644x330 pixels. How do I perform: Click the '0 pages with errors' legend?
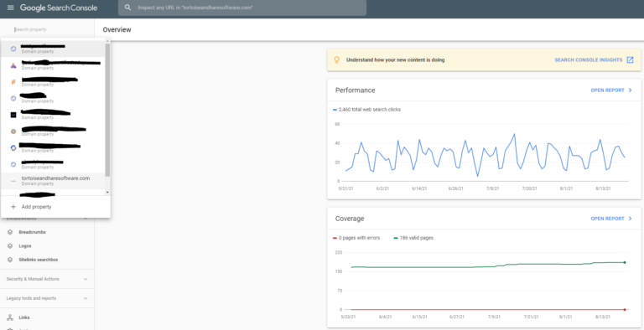click(x=356, y=238)
